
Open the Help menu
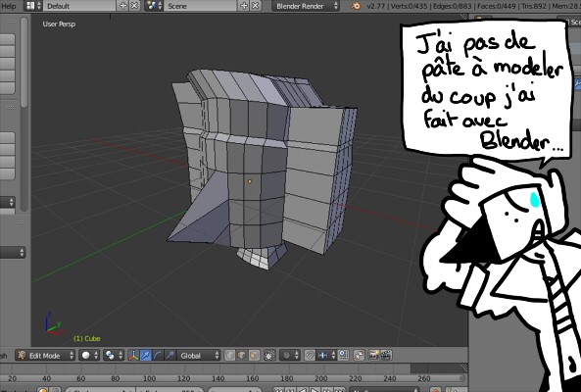(x=8, y=6)
